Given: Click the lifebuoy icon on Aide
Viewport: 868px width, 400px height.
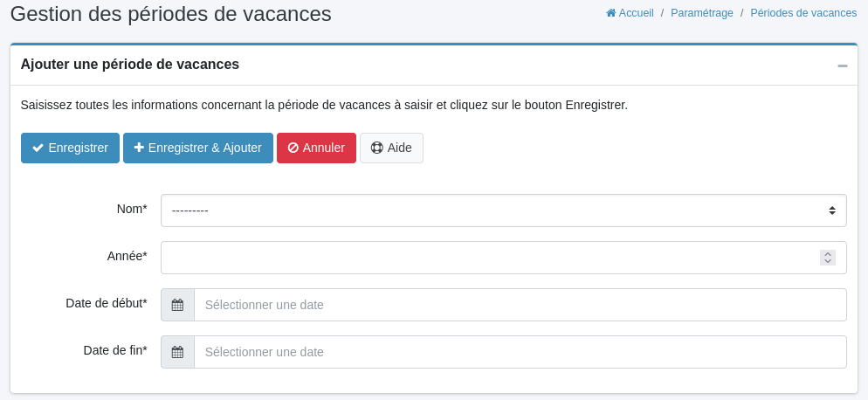Looking at the screenshot, I should click(x=377, y=148).
